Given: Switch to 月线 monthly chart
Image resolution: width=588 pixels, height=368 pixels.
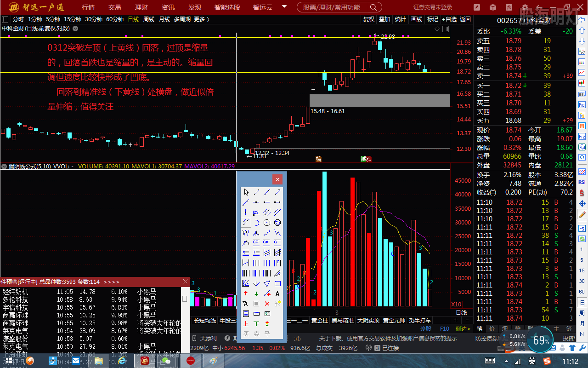Looking at the screenshot, I should point(164,19).
